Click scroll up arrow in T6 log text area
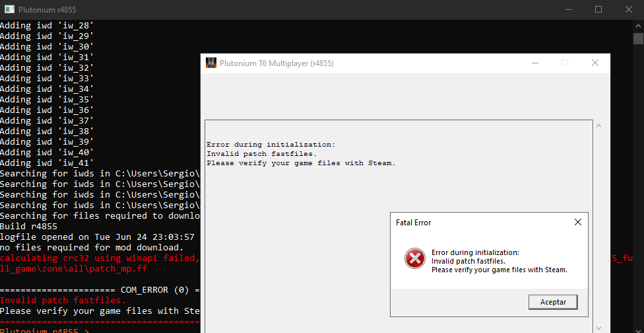The width and height of the screenshot is (644, 333). click(x=598, y=126)
